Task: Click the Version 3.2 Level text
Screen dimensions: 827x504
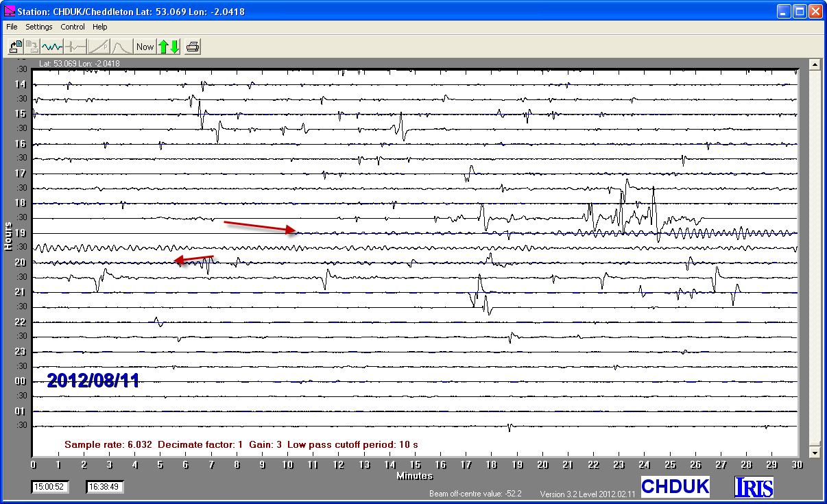Action: (588, 494)
